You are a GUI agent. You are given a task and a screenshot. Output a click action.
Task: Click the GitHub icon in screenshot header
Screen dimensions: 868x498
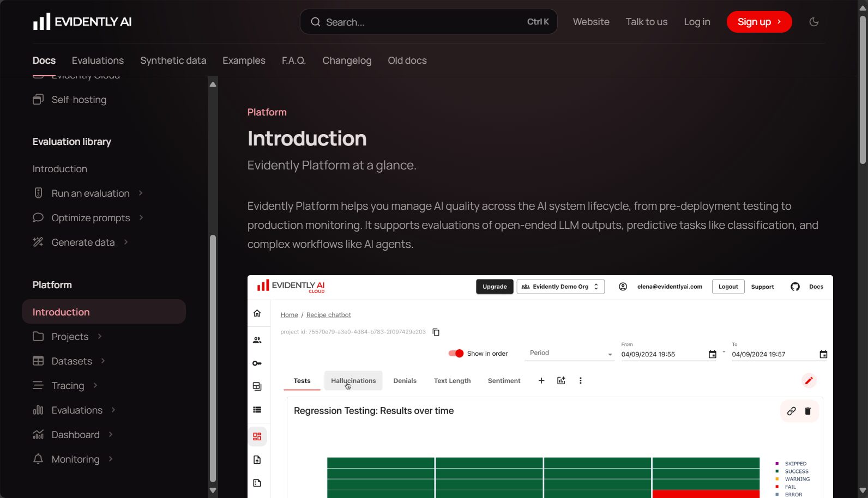click(795, 287)
